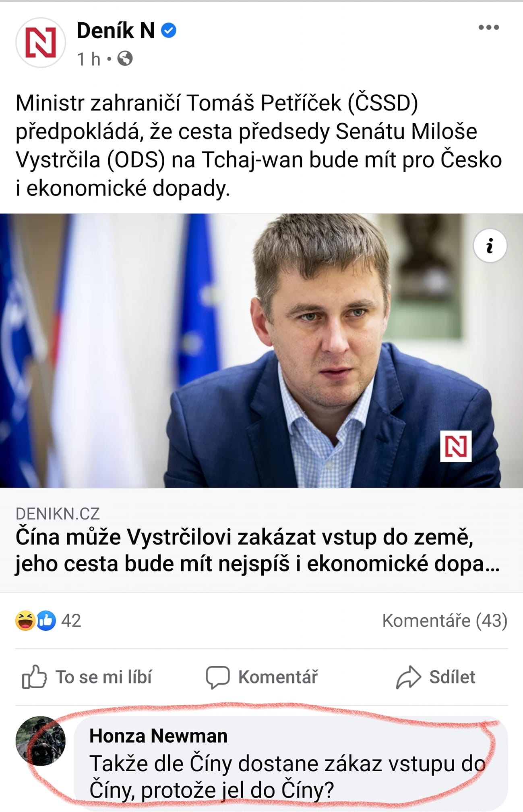Open the Deník N page name
The height and width of the screenshot is (812, 523).
coord(116,31)
